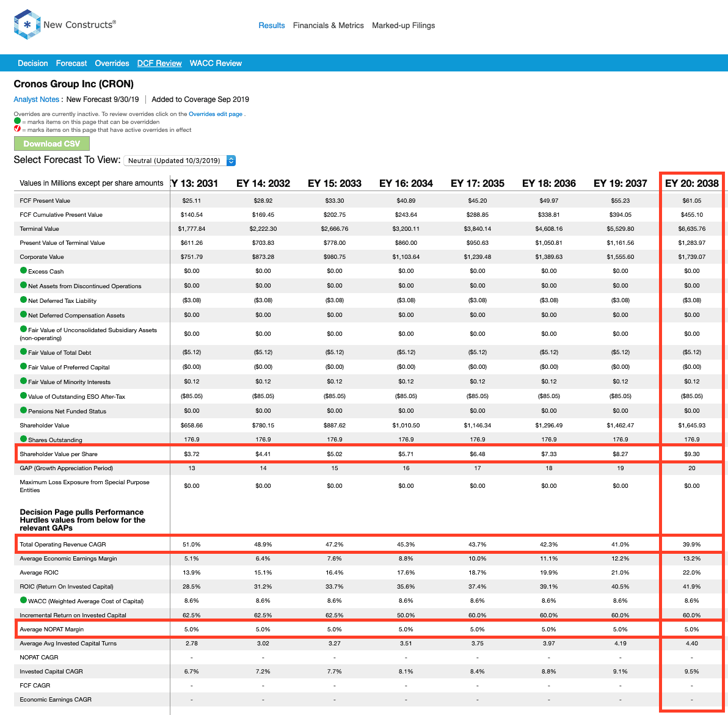Click the green dot in the overrides legend
This screenshot has height=715, width=728.
(x=17, y=121)
